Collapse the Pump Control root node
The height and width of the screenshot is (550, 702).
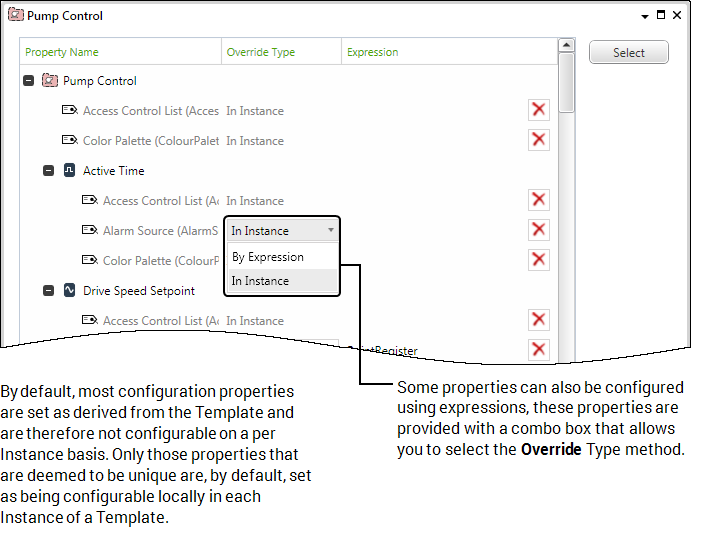coord(29,81)
